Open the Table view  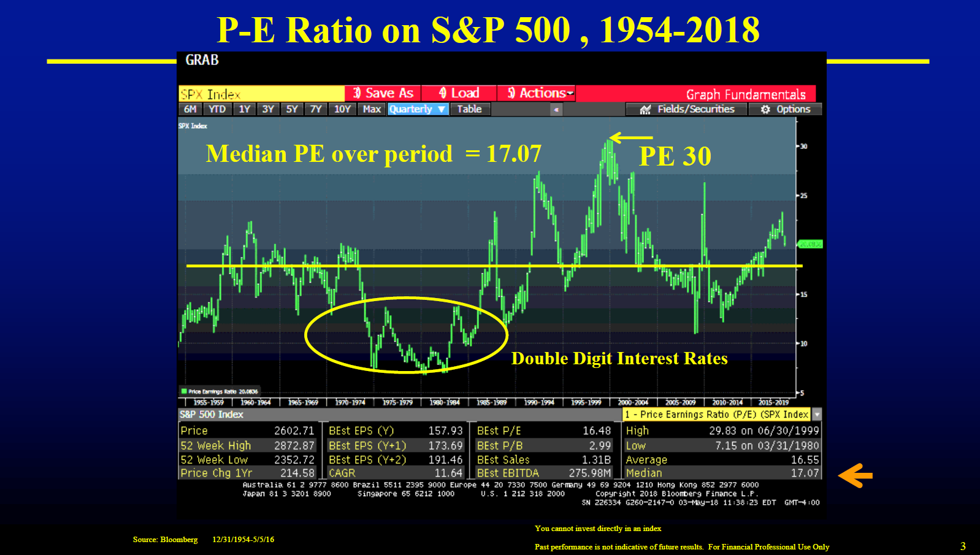[x=470, y=109]
